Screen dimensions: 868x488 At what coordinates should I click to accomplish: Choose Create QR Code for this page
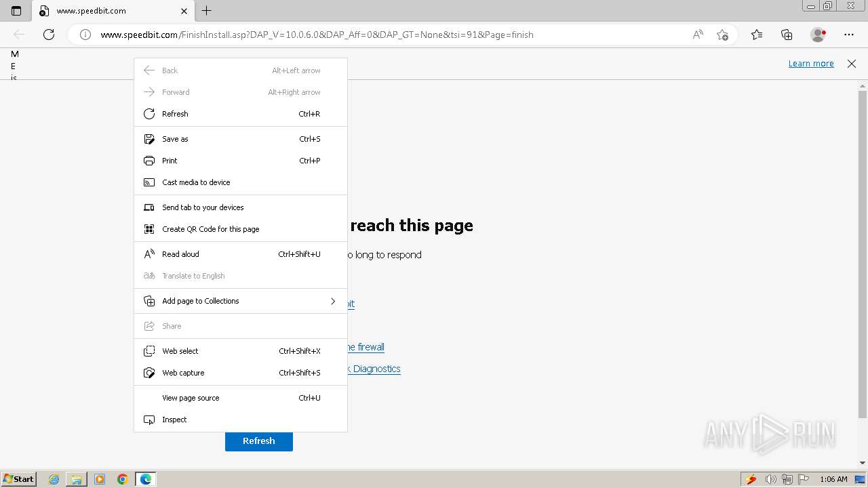tap(241, 229)
